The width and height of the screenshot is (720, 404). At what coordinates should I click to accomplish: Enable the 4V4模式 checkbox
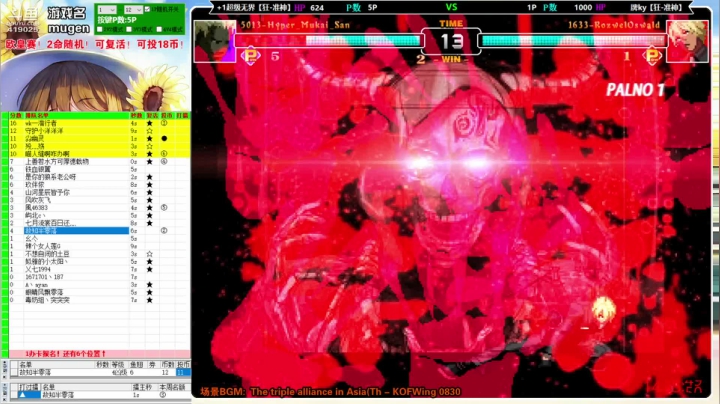tap(159, 29)
